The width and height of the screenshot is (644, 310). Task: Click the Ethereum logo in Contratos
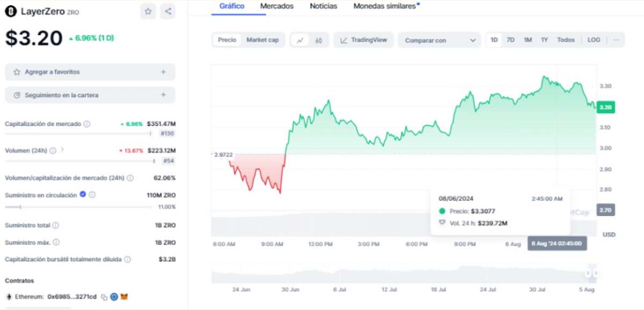[x=8, y=297]
